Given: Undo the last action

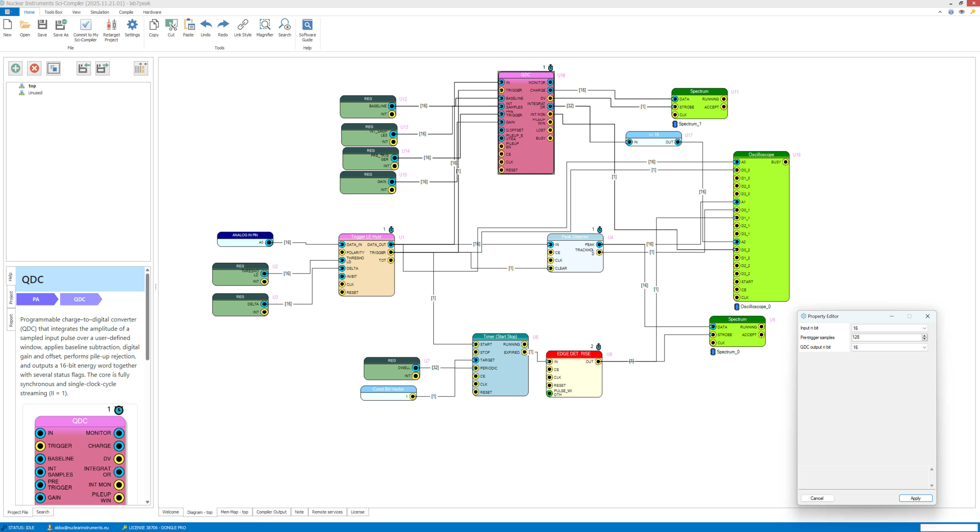Looking at the screenshot, I should point(205,28).
